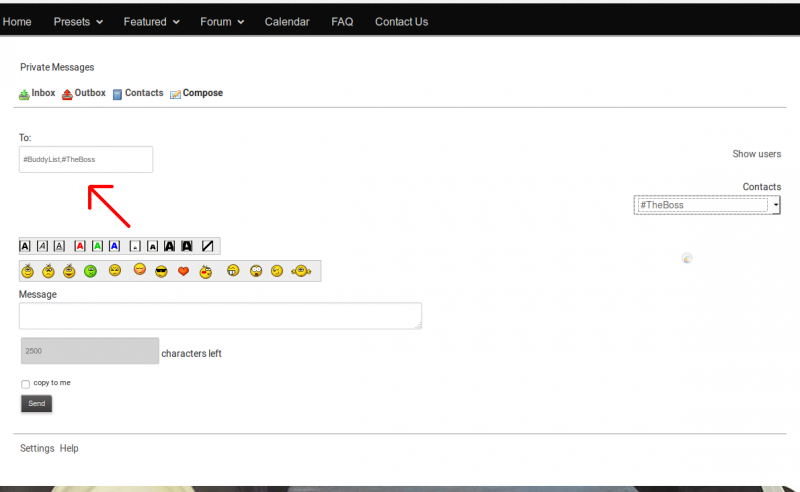This screenshot has width=800, height=492.
Task: Expand the Presets menu
Action: [x=77, y=21]
